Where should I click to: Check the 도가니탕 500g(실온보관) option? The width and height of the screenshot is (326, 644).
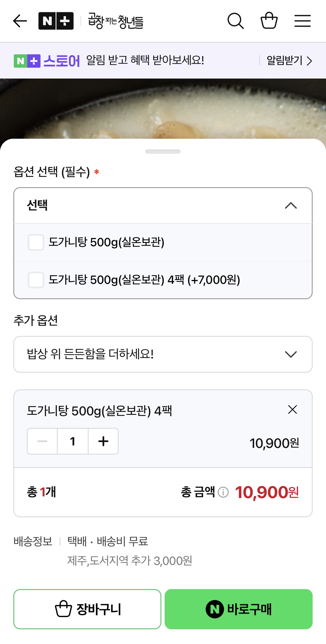point(36,242)
